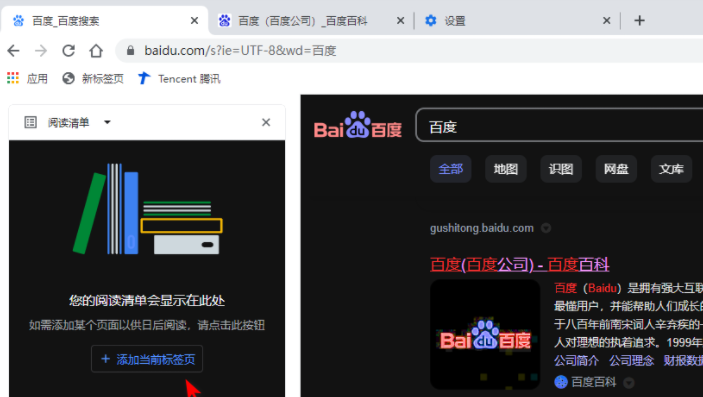Open the home page button
The width and height of the screenshot is (703, 397).
96,51
